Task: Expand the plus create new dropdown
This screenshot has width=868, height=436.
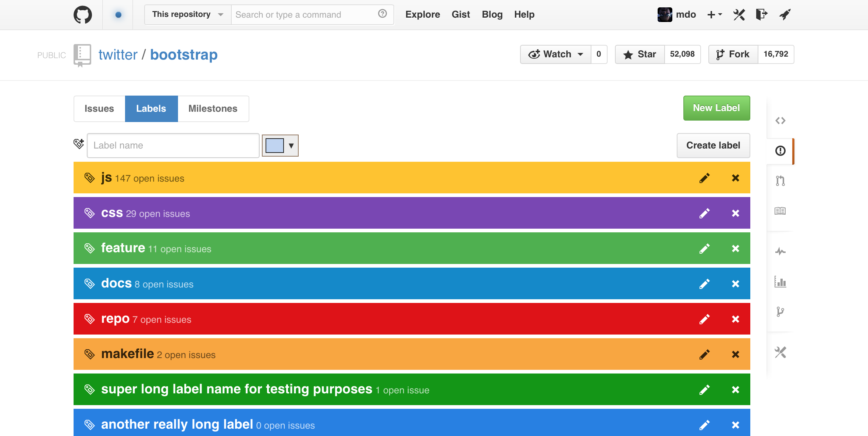Action: coord(714,15)
